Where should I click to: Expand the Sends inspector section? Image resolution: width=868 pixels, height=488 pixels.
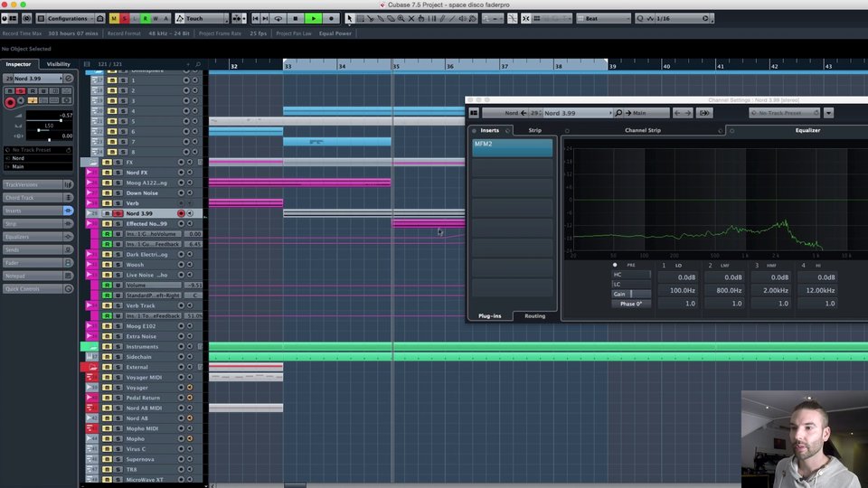click(38, 249)
